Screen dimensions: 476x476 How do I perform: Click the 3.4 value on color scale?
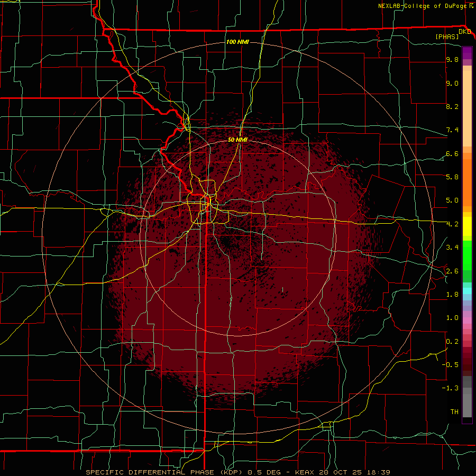(452, 248)
